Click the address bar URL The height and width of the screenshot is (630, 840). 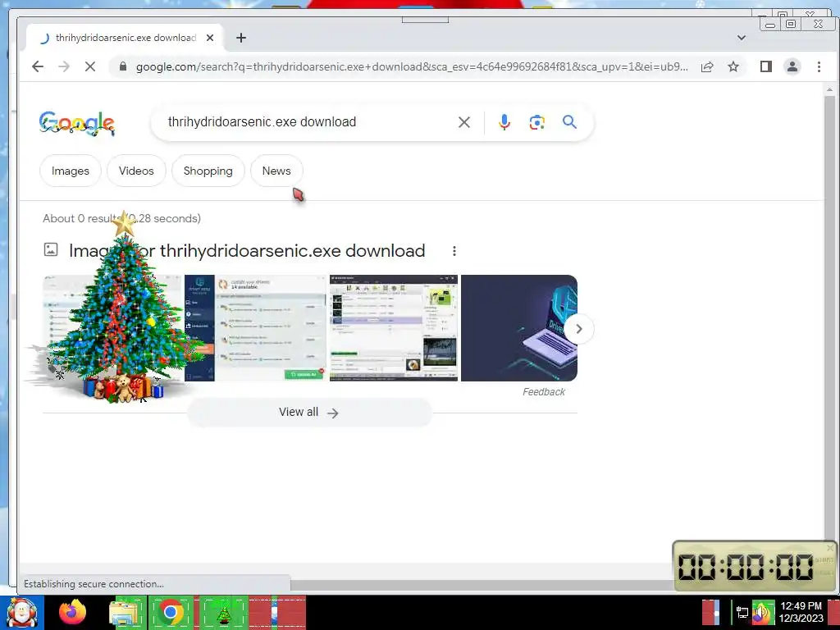point(412,66)
